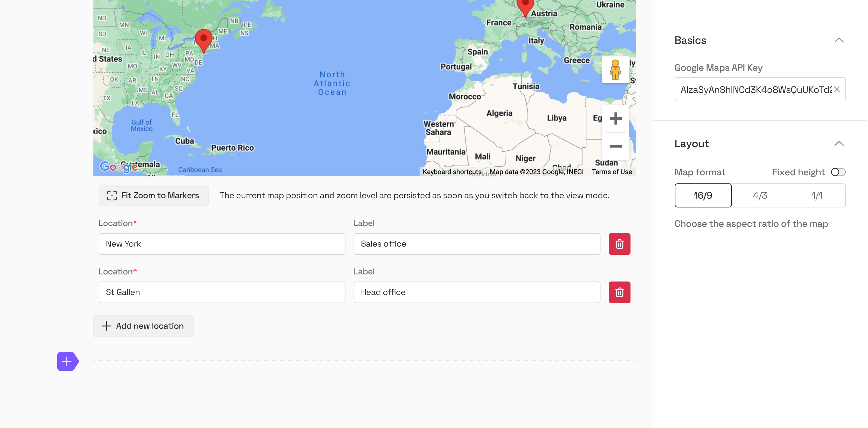The height and width of the screenshot is (428, 868).
Task: Click the St Gallen location input field
Action: pos(221,292)
